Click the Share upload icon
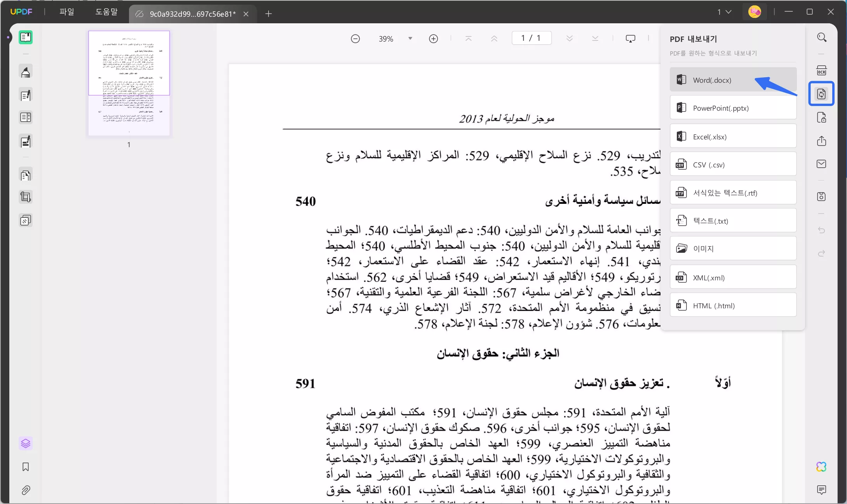The image size is (847, 504). point(821,141)
